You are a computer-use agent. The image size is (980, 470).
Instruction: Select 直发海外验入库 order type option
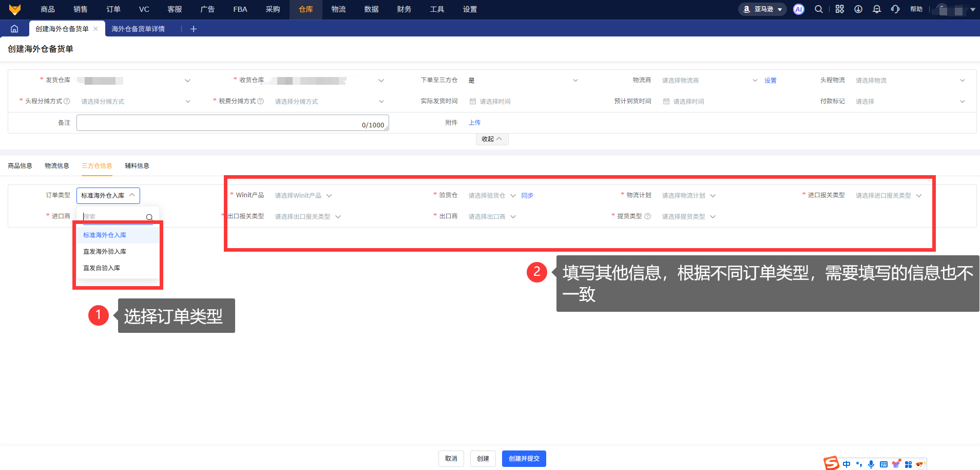coord(118,252)
